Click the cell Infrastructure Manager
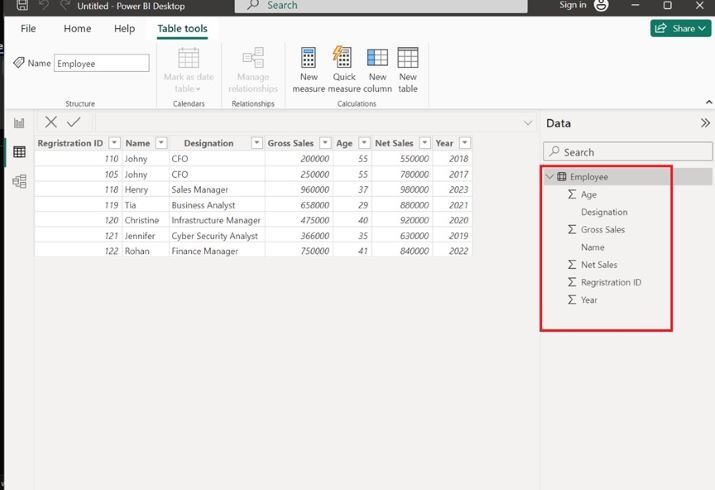This screenshot has height=490, width=715. [x=216, y=220]
